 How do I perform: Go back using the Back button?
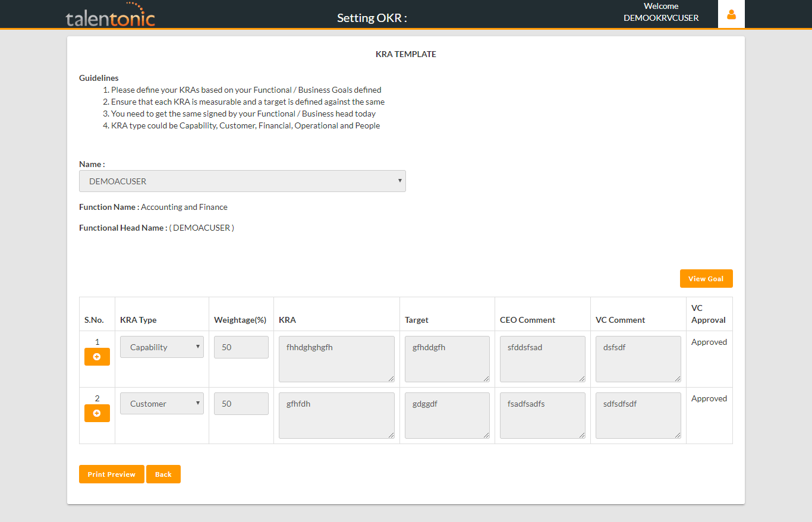tap(163, 474)
